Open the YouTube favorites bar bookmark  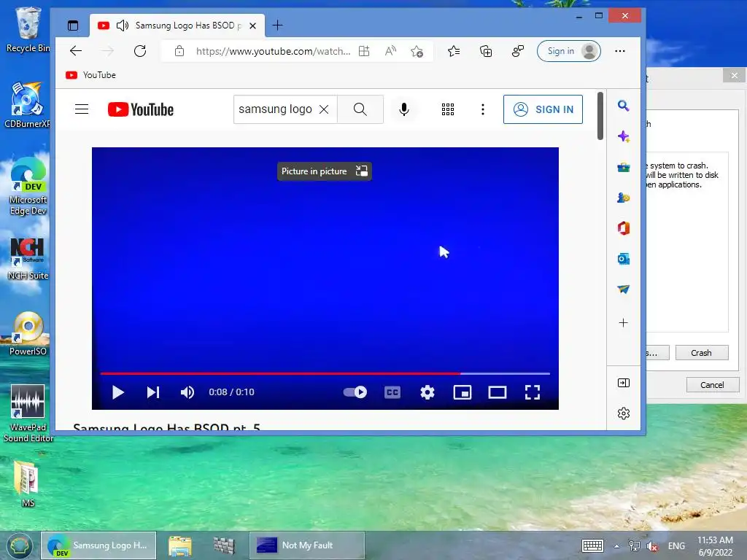tap(90, 75)
